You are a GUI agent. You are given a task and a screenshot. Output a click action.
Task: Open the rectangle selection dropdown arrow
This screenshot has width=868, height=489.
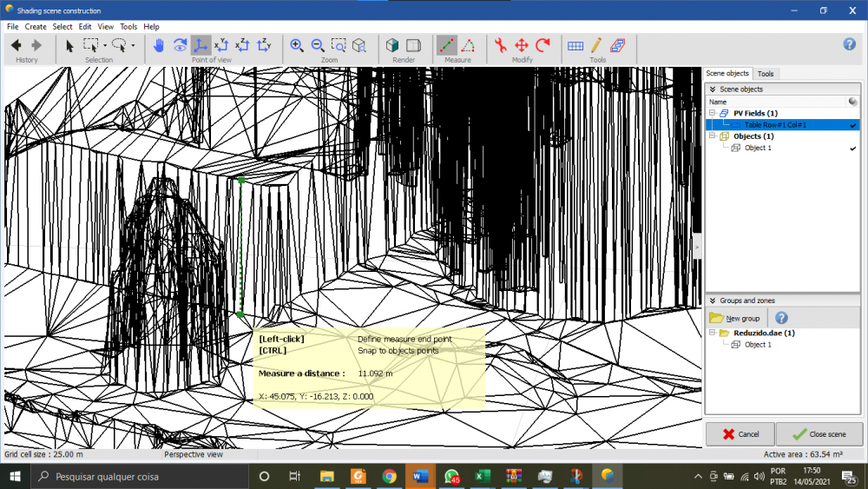click(105, 45)
